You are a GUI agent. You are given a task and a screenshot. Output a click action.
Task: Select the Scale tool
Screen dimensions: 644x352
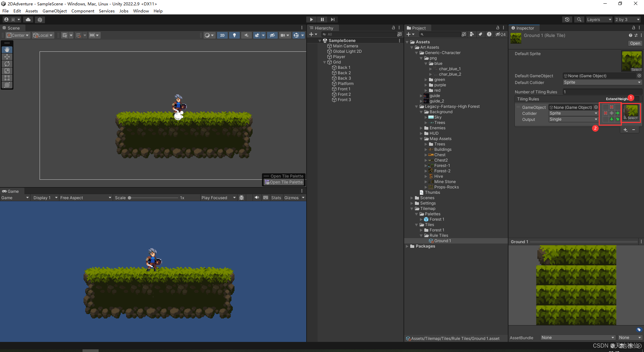[7, 71]
